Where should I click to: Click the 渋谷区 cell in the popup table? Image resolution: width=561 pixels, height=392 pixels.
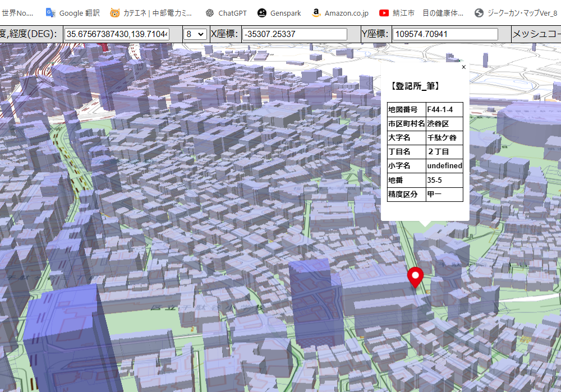click(x=444, y=123)
